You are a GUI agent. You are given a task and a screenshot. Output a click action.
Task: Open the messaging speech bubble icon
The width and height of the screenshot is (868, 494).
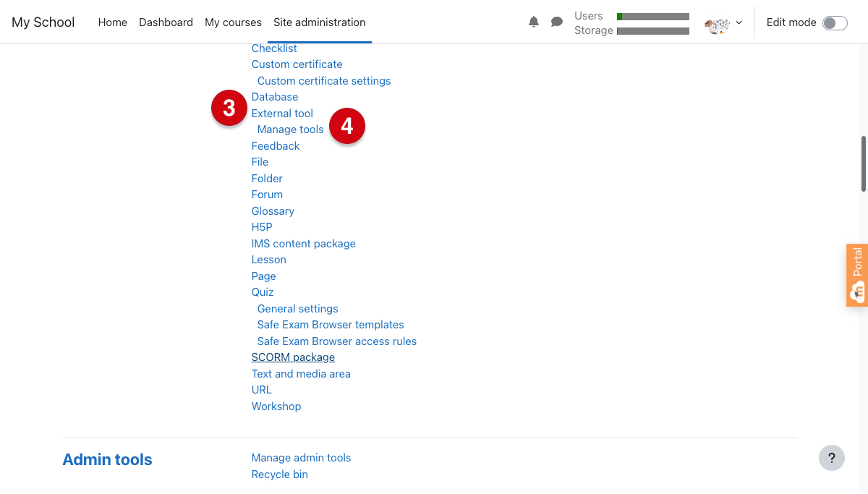point(557,22)
